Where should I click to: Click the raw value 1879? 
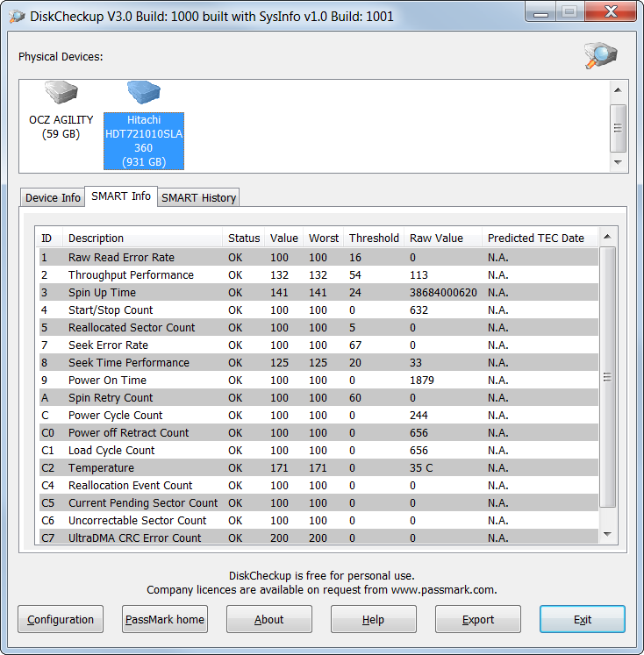(x=422, y=381)
